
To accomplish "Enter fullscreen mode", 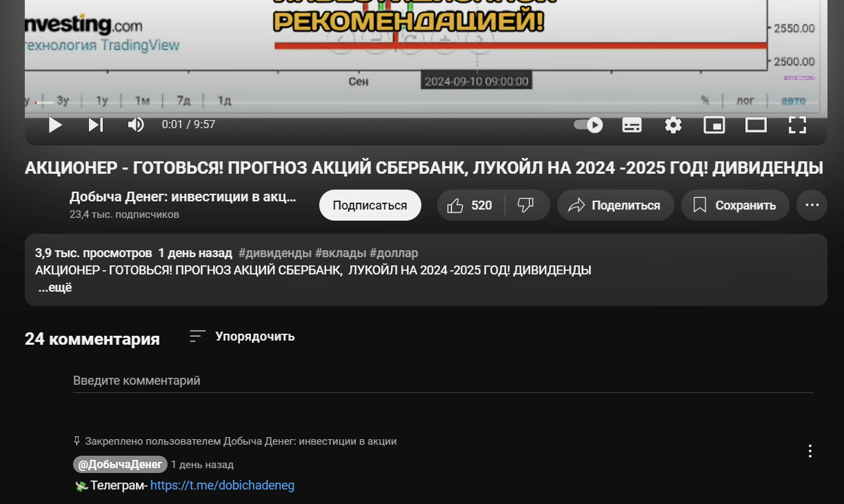I will click(798, 125).
